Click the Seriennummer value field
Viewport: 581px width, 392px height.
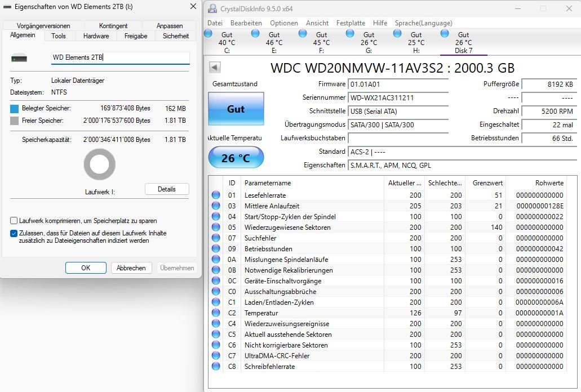pyautogui.click(x=398, y=98)
